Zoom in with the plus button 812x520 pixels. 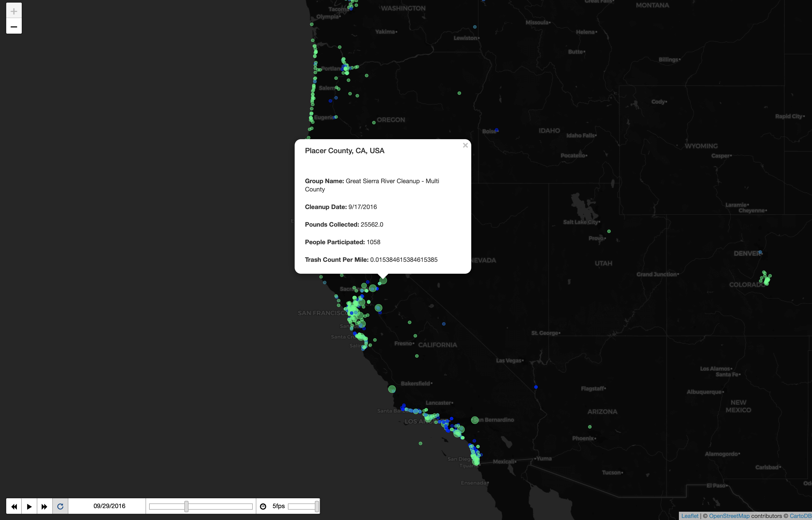(x=14, y=11)
